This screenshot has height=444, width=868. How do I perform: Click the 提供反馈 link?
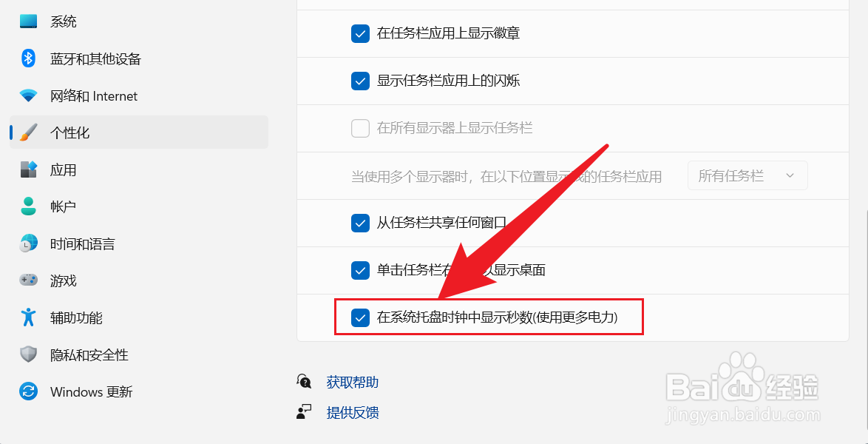pos(353,412)
